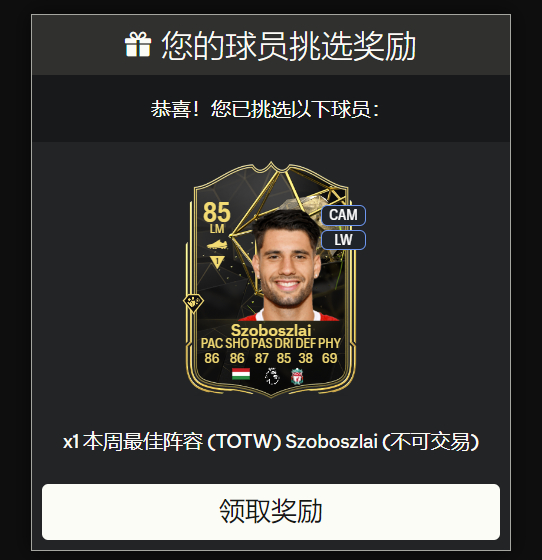Click the diamond playstyle badge on card edge

click(x=193, y=303)
